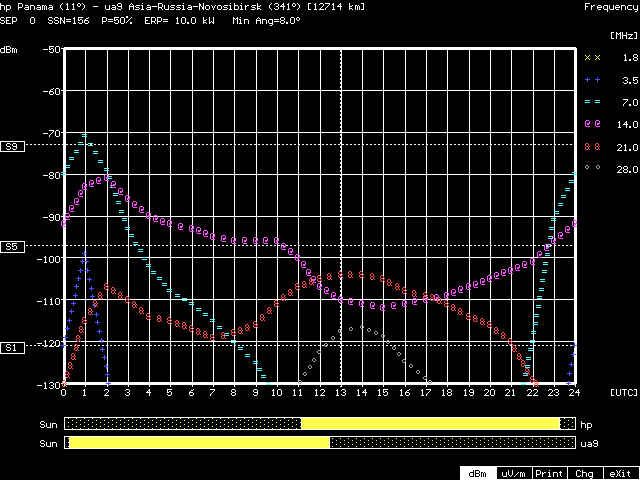Click the [MHz] unit label

pyautogui.click(x=624, y=35)
